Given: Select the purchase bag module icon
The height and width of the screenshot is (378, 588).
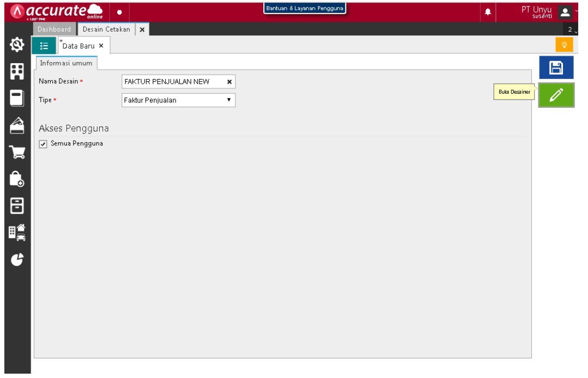Looking at the screenshot, I should tap(17, 178).
